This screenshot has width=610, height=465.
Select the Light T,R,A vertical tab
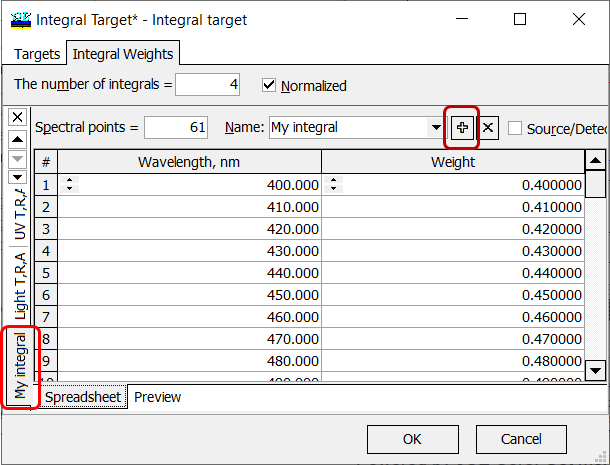click(x=18, y=285)
